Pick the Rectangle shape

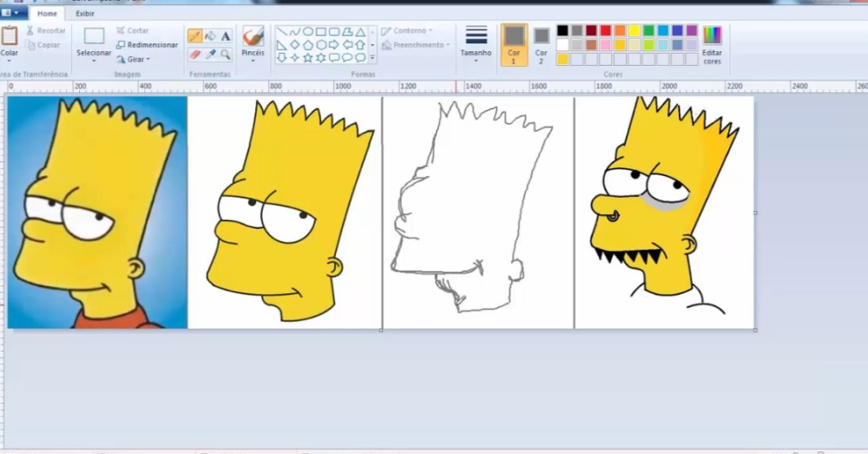320,31
